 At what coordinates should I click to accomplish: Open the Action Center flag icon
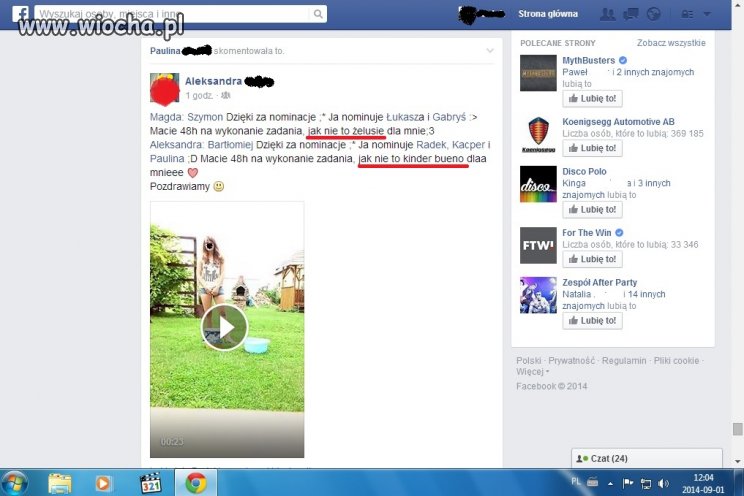pos(627,483)
